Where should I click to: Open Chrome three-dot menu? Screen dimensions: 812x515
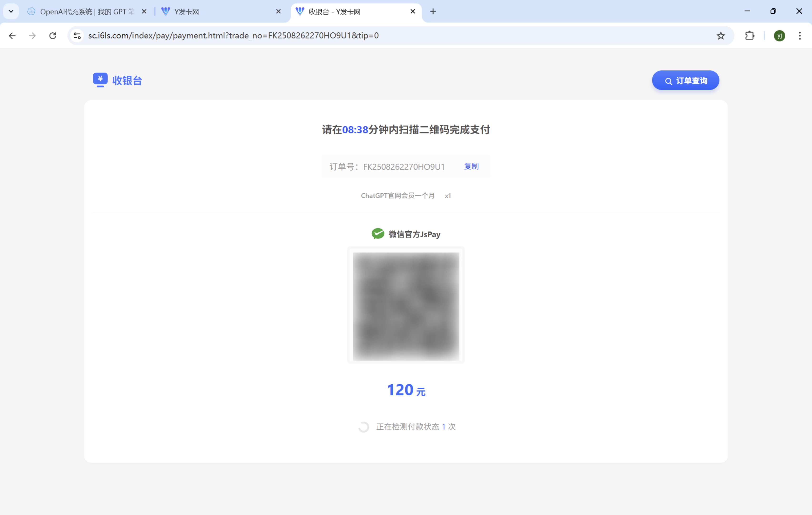point(800,36)
